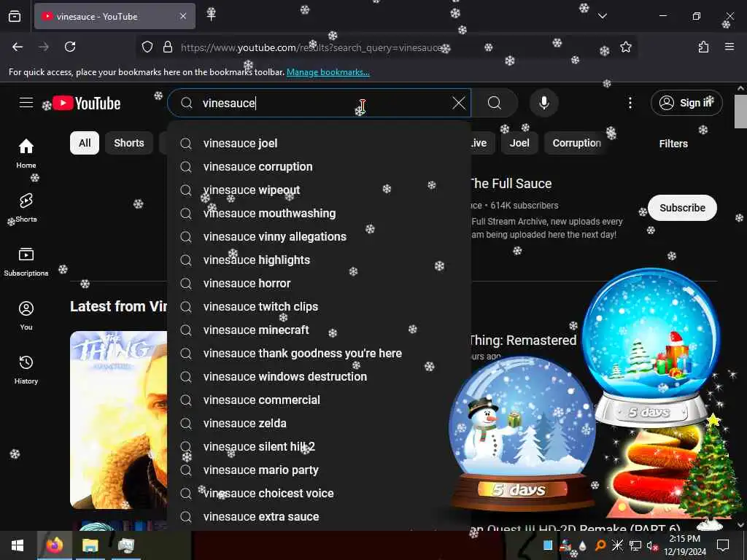The image size is (747, 560).
Task: Choose suggestion vinesauce joel
Action: click(320, 144)
